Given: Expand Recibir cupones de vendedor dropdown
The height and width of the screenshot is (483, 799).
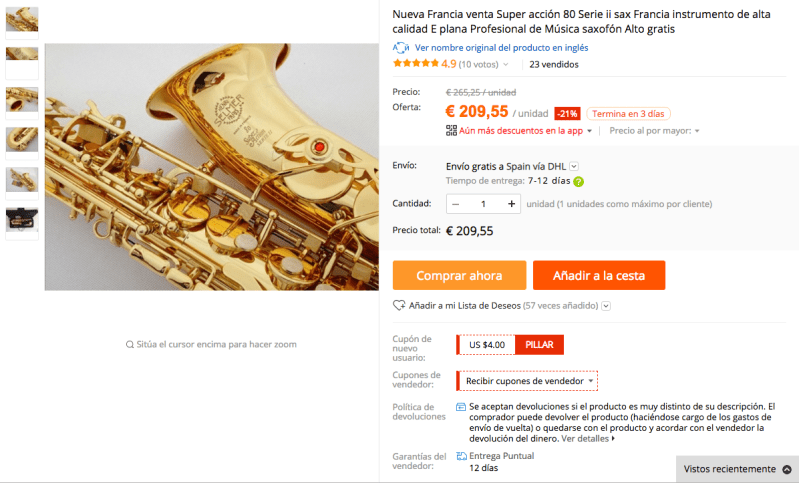Looking at the screenshot, I should pyautogui.click(x=592, y=381).
